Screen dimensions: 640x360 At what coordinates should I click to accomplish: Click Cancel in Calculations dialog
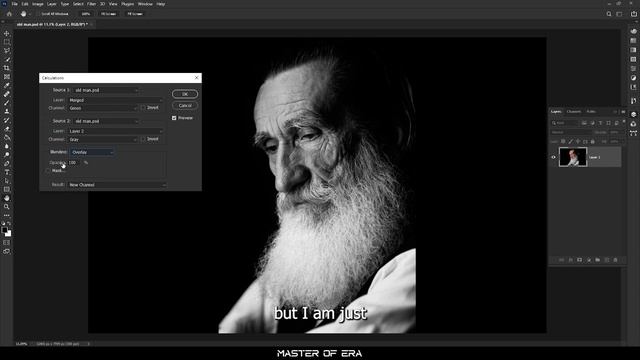tap(185, 106)
